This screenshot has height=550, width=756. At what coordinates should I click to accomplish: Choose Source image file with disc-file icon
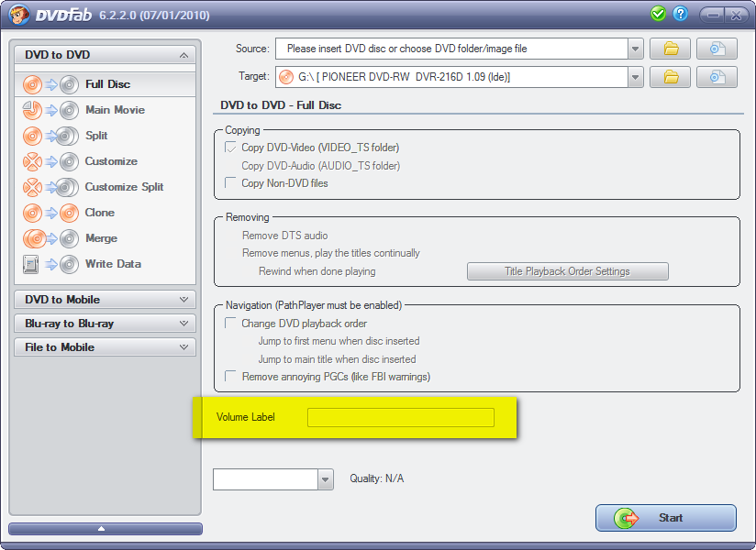coord(717,49)
